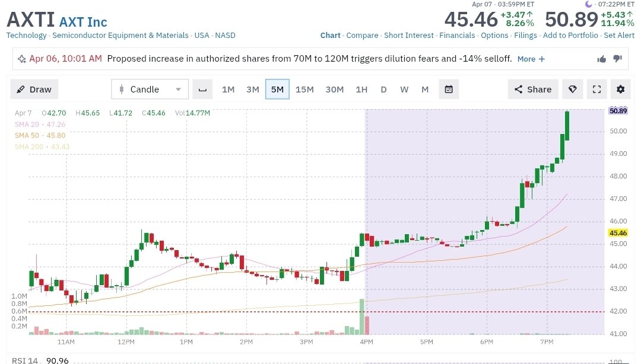Open chart settings gear

(621, 90)
